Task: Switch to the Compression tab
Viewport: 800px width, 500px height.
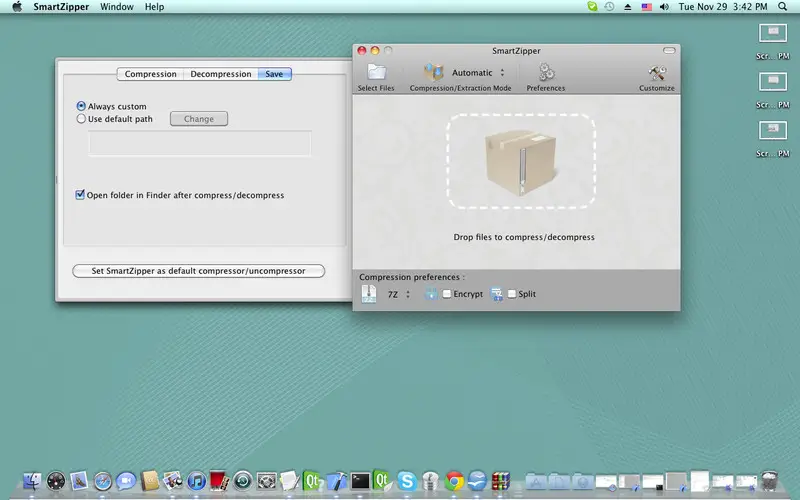Action: (x=151, y=74)
